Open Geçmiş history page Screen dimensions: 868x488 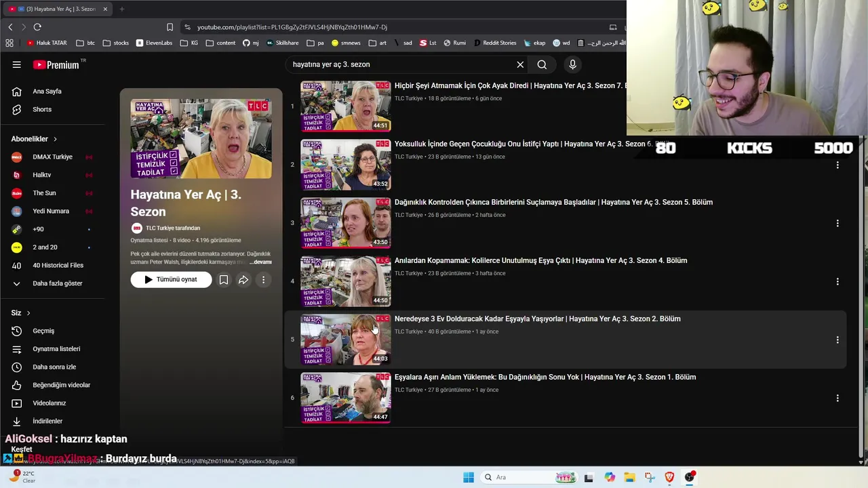coord(43,331)
